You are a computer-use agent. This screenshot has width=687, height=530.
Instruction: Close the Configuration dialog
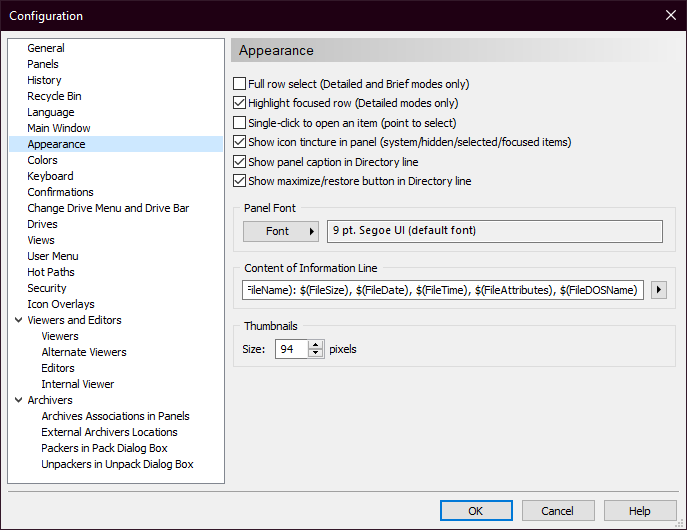(x=670, y=15)
